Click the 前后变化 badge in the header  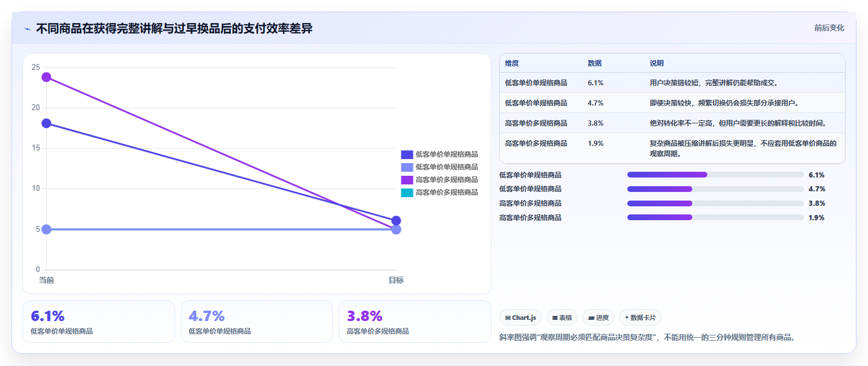click(829, 28)
